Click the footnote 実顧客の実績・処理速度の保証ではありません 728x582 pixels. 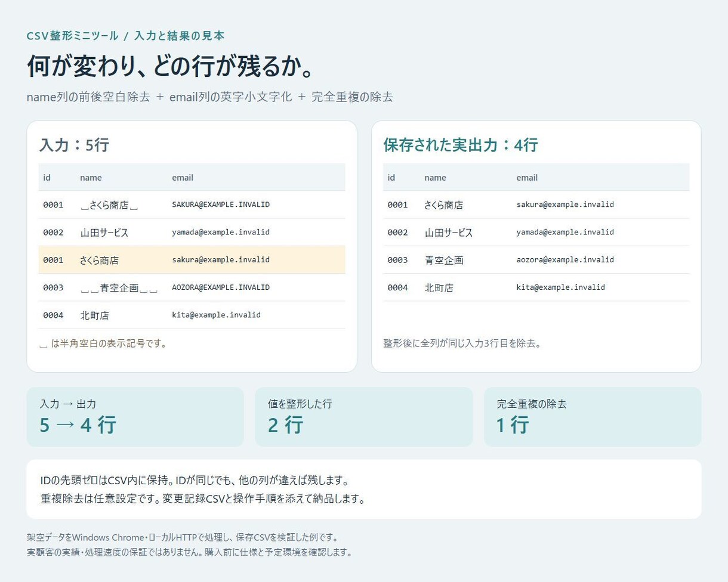pyautogui.click(x=189, y=552)
